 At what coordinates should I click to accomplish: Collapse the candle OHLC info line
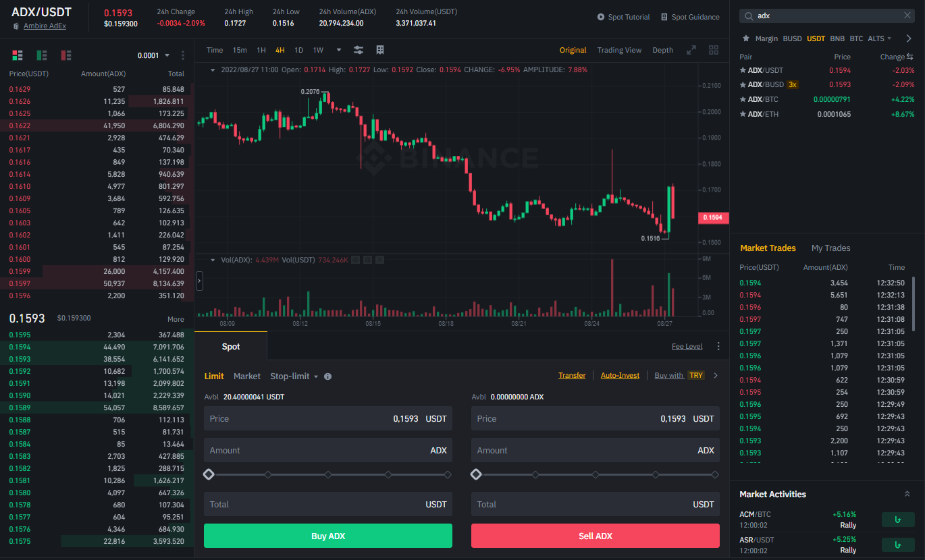tap(213, 69)
